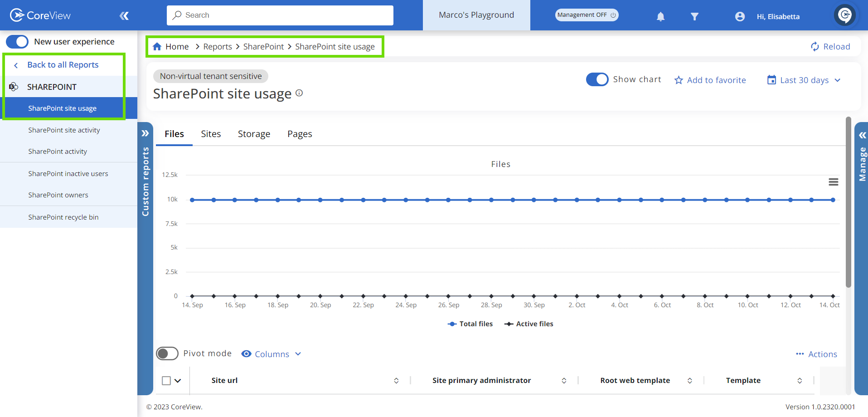Click the Columns eye icon
The width and height of the screenshot is (868, 417).
(x=246, y=354)
